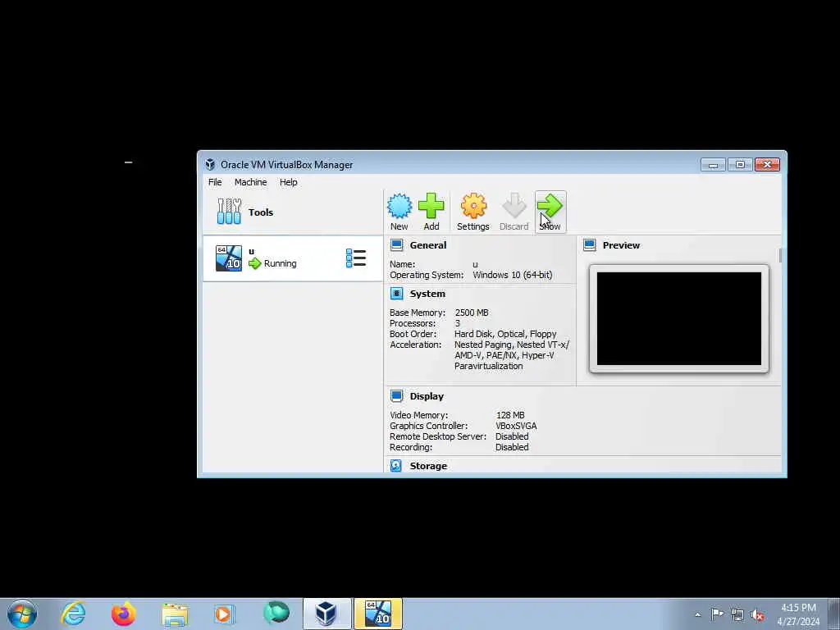The height and width of the screenshot is (630, 840).
Task: Click the '128 MB' video memory value
Action: click(x=510, y=415)
